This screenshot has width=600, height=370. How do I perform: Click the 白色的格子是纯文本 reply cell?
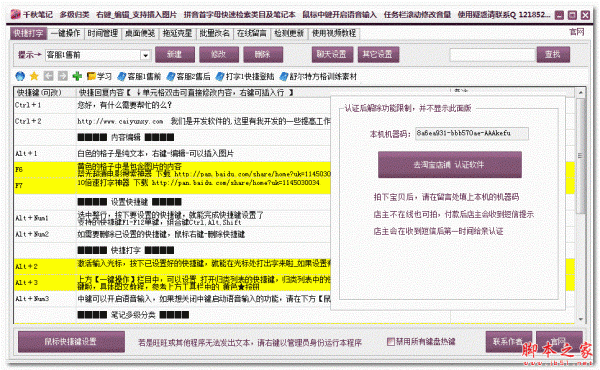pos(204,153)
